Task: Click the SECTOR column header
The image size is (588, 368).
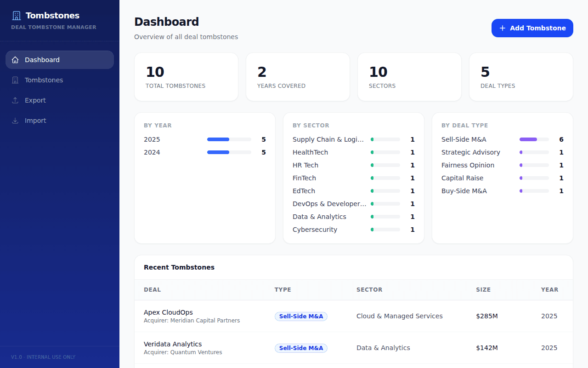Action: (x=369, y=290)
